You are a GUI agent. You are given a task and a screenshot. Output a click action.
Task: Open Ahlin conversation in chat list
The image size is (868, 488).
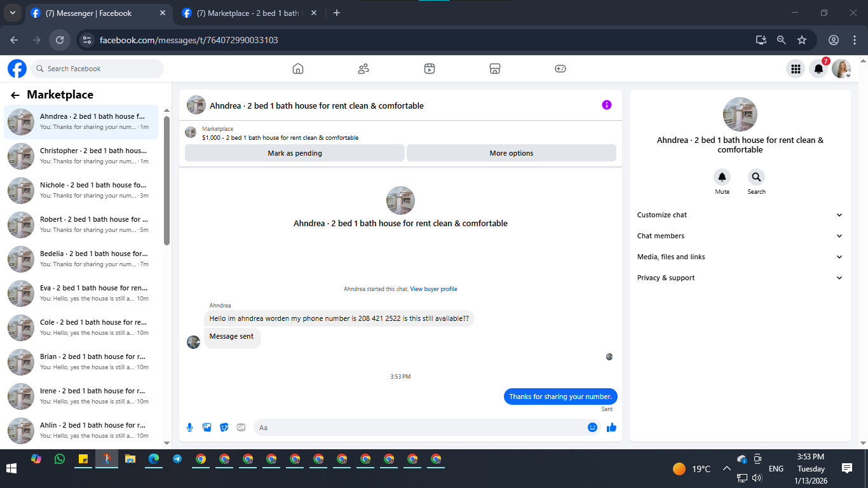point(81,431)
